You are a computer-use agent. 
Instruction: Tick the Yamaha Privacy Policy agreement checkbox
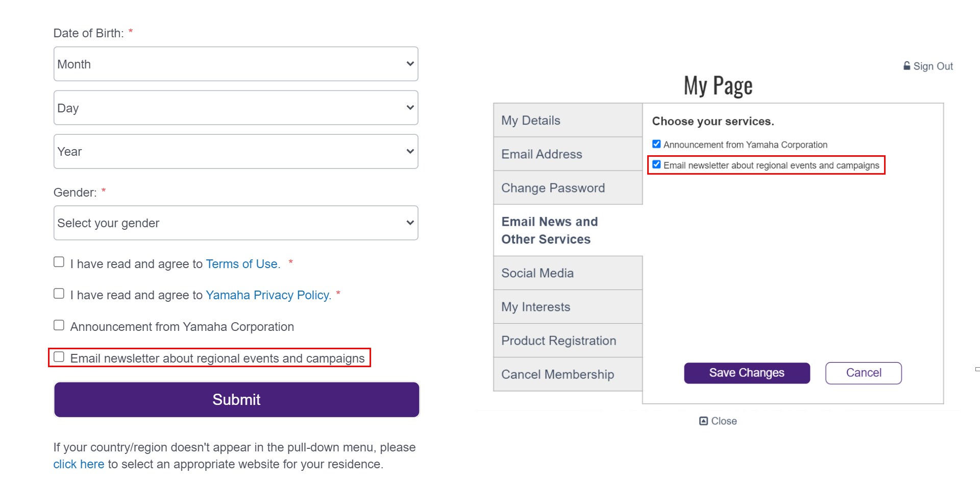tap(59, 294)
